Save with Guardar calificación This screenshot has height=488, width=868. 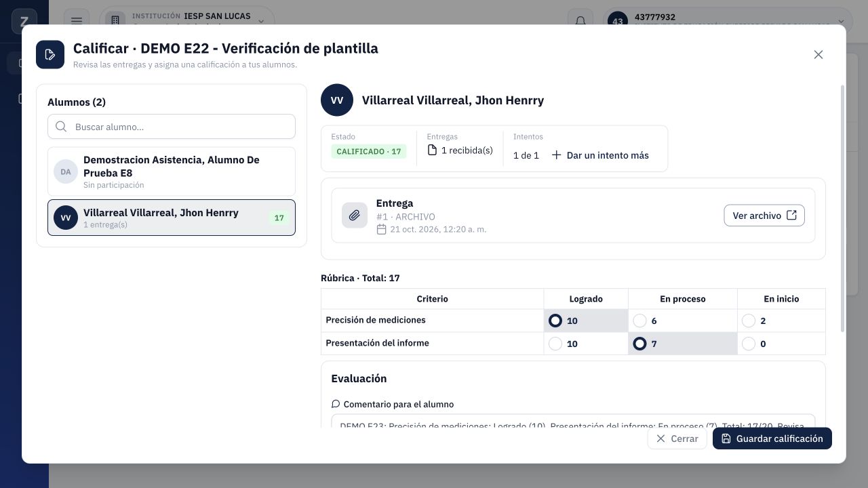772,439
